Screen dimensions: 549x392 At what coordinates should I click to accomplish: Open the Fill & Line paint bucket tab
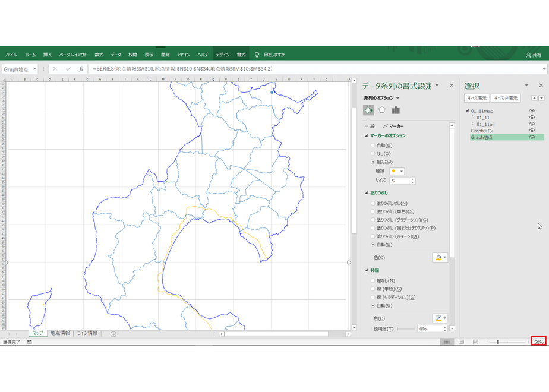coord(368,110)
